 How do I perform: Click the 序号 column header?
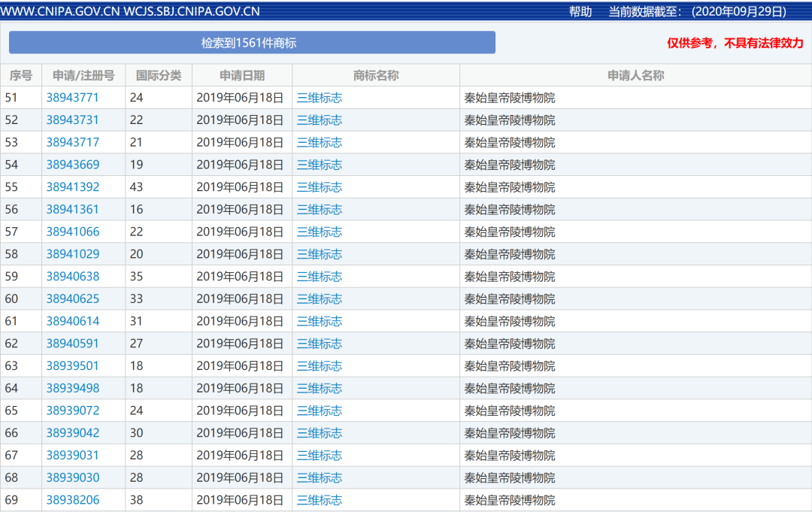point(21,75)
